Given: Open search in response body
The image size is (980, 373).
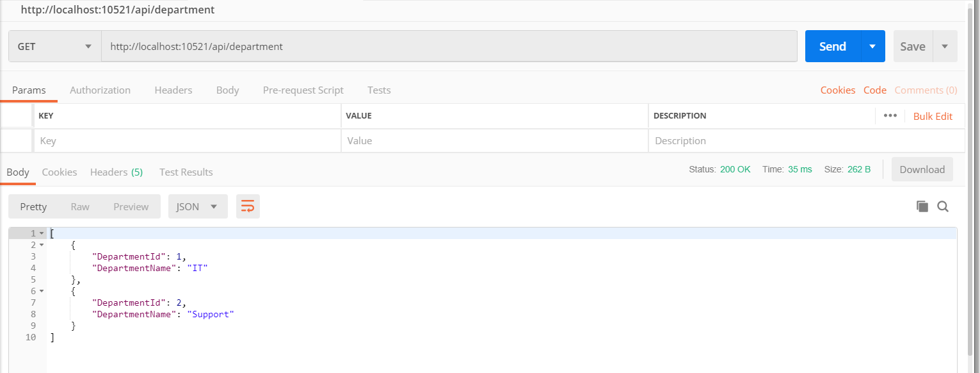Looking at the screenshot, I should [x=943, y=206].
